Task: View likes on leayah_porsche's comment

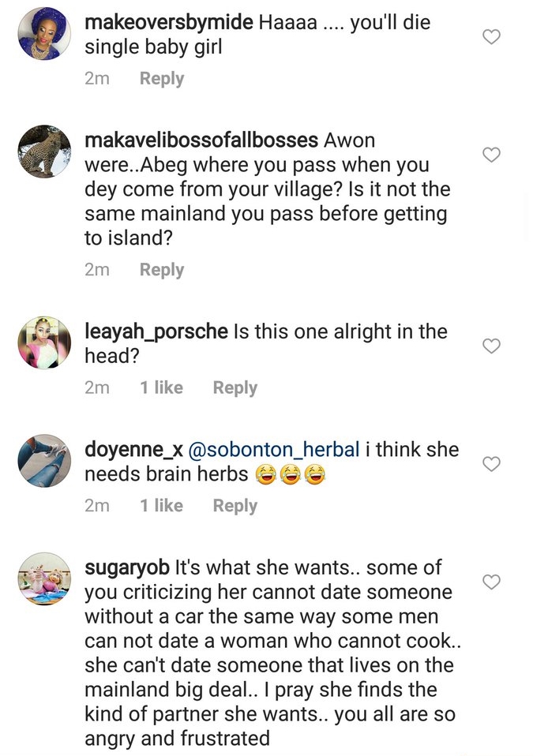Action: [161, 387]
